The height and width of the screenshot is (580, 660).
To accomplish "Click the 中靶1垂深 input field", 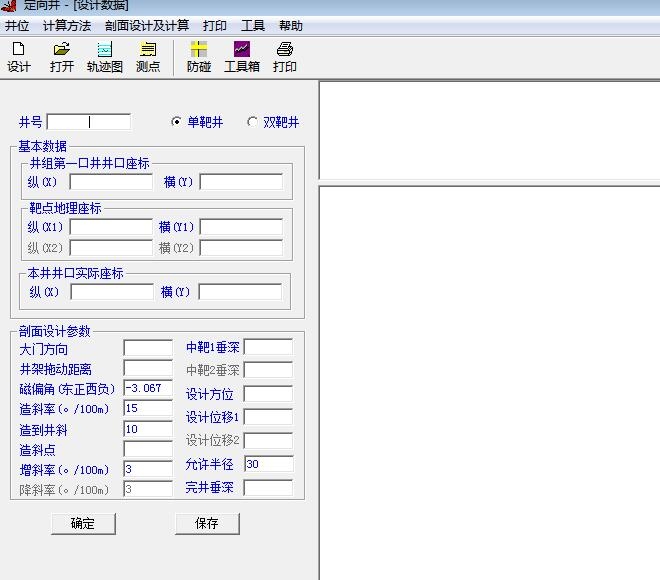I will click(x=269, y=347).
